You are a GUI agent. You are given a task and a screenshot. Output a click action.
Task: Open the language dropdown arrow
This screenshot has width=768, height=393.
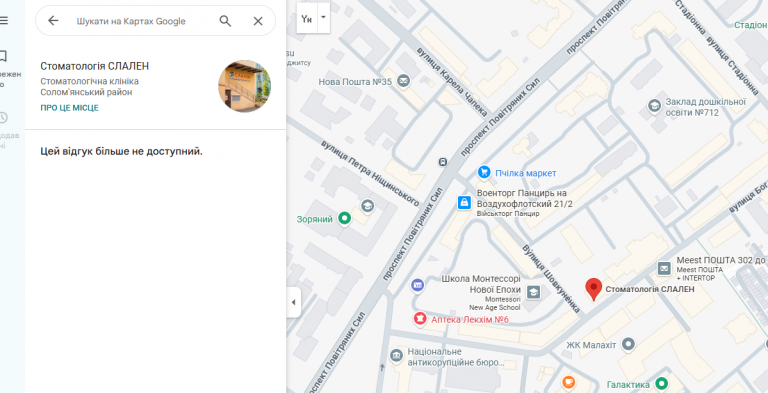click(x=323, y=17)
